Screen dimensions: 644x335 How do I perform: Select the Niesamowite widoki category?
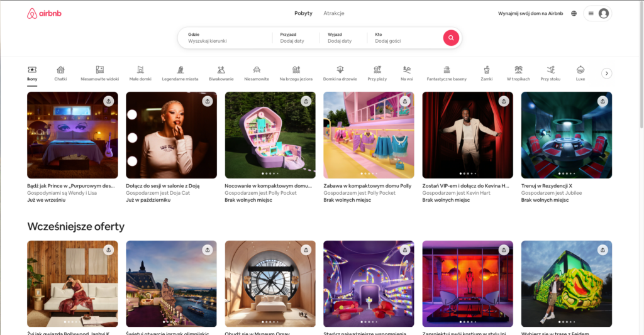pyautogui.click(x=99, y=73)
